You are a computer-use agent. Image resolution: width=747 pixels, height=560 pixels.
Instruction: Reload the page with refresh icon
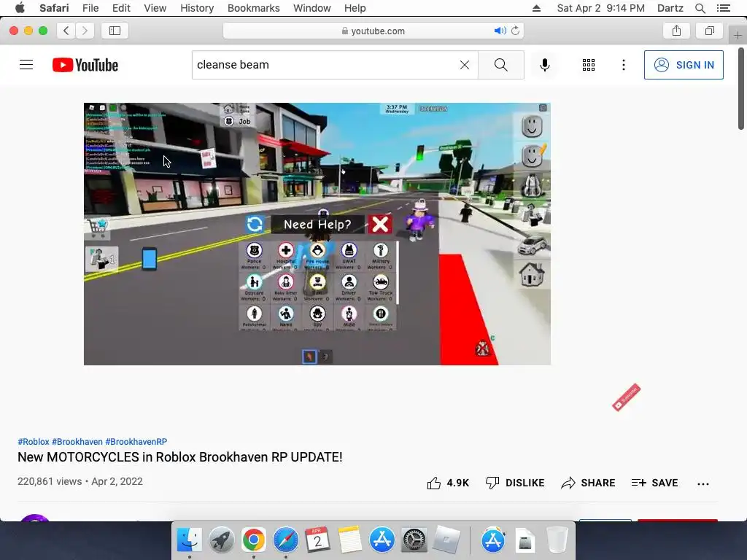[x=516, y=31]
